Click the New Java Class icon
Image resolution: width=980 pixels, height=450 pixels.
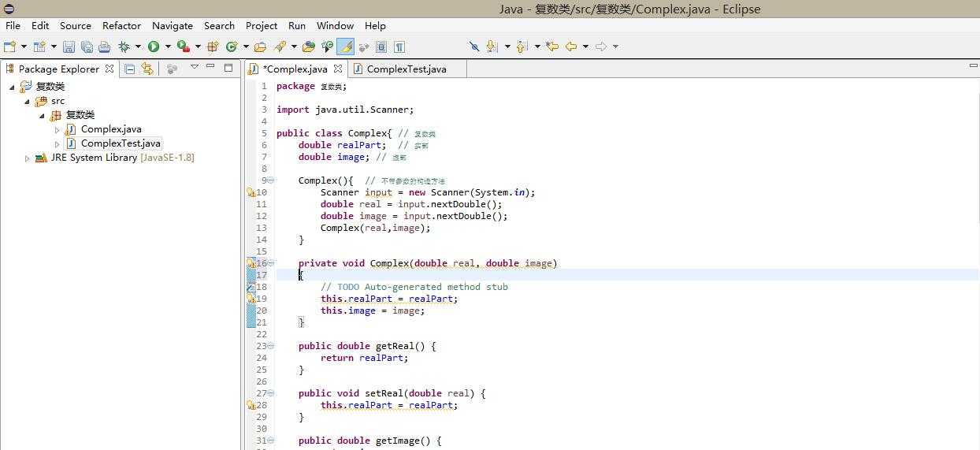[x=232, y=46]
